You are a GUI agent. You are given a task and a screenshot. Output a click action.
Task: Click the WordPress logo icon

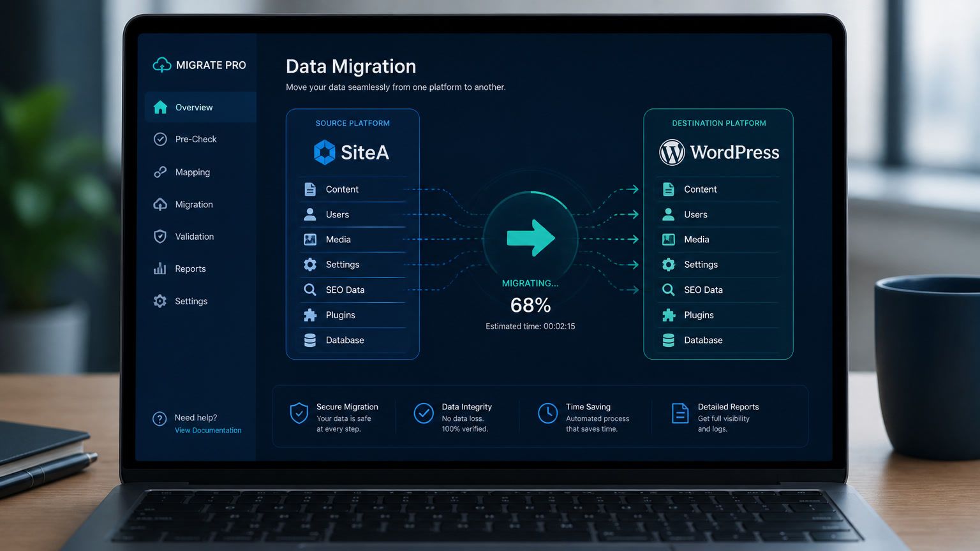point(672,152)
